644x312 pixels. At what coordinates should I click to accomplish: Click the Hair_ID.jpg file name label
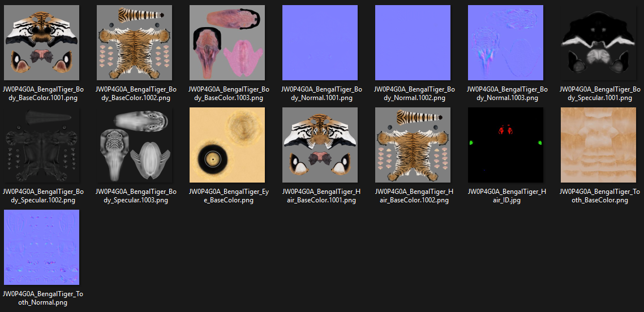505,196
